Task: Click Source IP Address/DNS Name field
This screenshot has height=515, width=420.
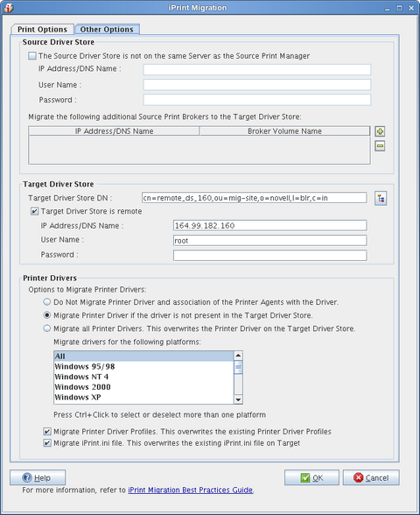Action: pos(257,70)
